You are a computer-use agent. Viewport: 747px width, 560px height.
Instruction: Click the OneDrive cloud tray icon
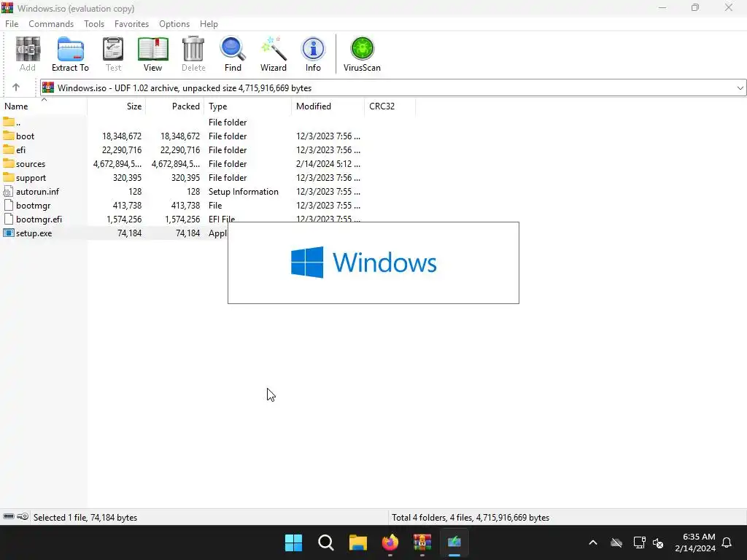(x=616, y=542)
